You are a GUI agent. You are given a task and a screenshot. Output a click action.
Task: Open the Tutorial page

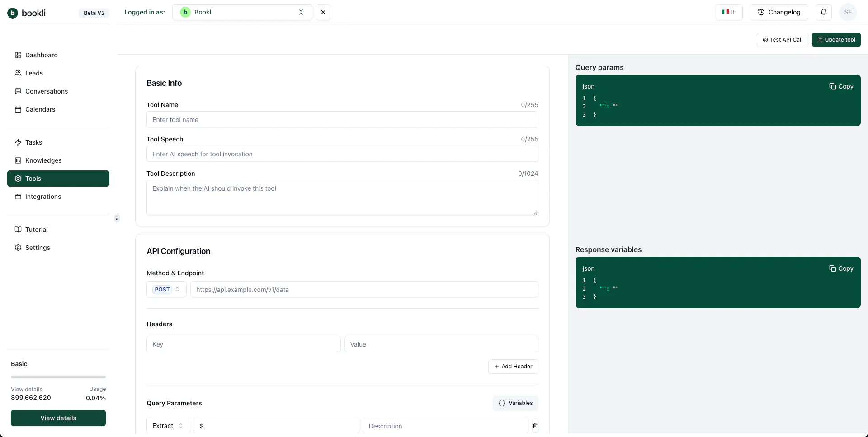pyautogui.click(x=58, y=230)
